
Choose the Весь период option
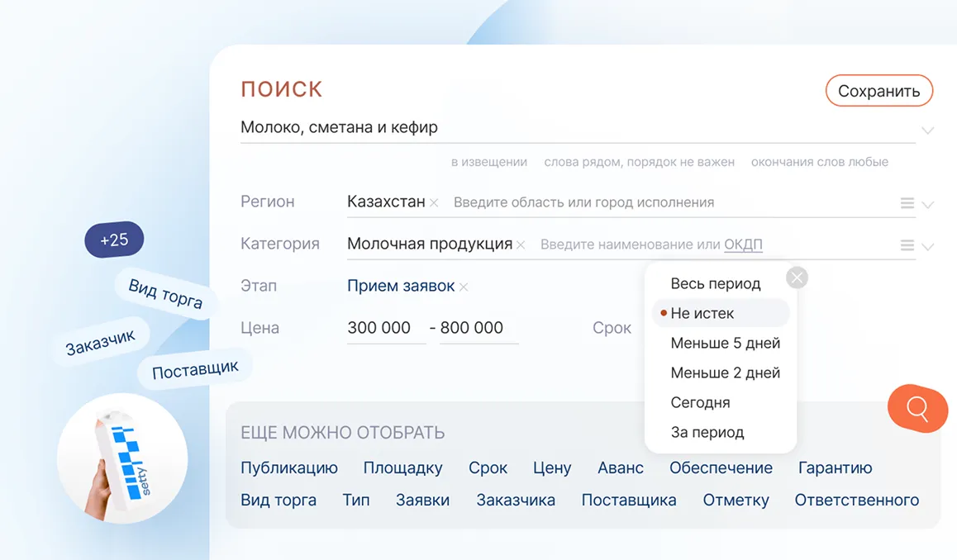pyautogui.click(x=715, y=283)
